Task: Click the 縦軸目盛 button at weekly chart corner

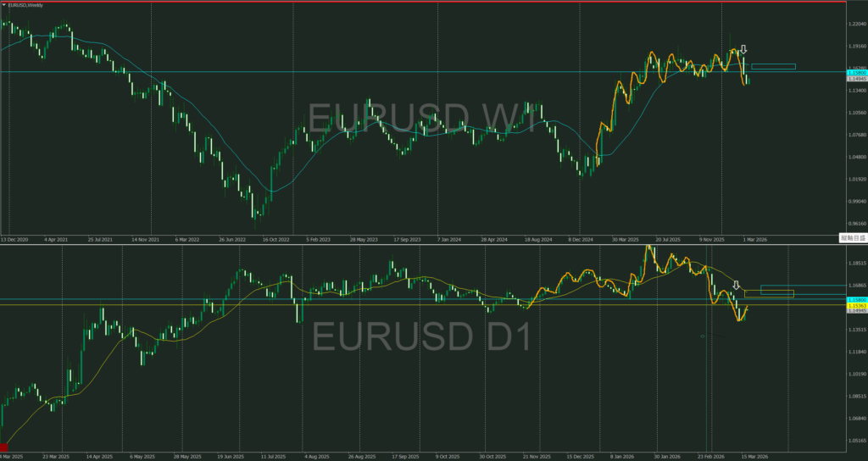Action: click(x=853, y=237)
